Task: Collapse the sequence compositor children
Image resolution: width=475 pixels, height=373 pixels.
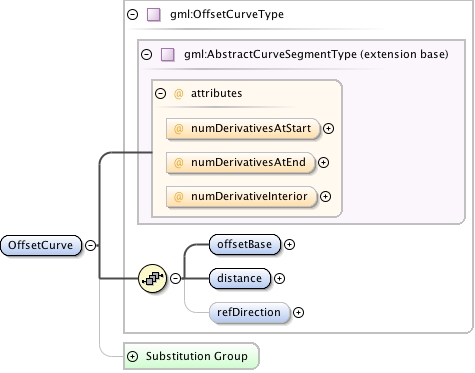Action: 175,278
